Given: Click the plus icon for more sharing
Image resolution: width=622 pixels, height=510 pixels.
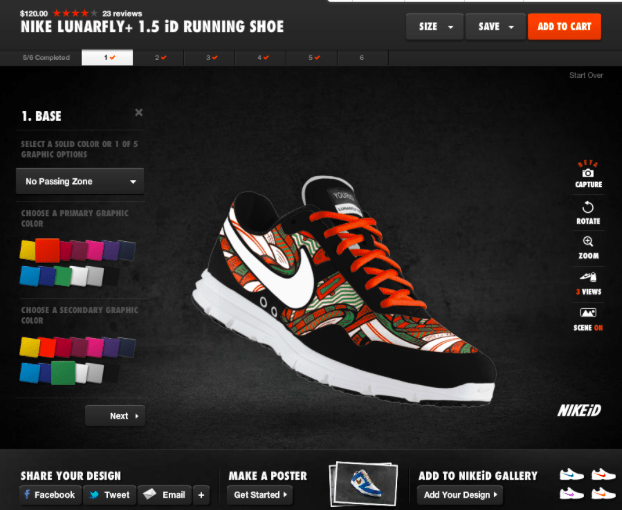Looking at the screenshot, I should tap(201, 494).
